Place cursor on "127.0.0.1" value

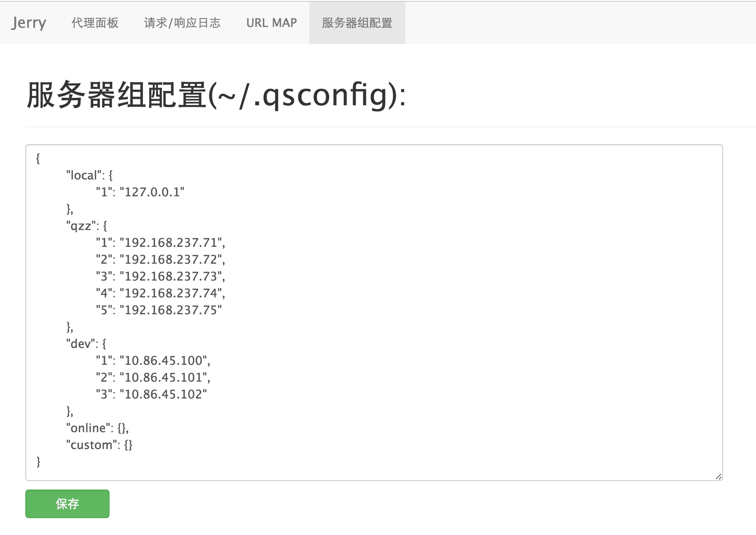tap(152, 192)
